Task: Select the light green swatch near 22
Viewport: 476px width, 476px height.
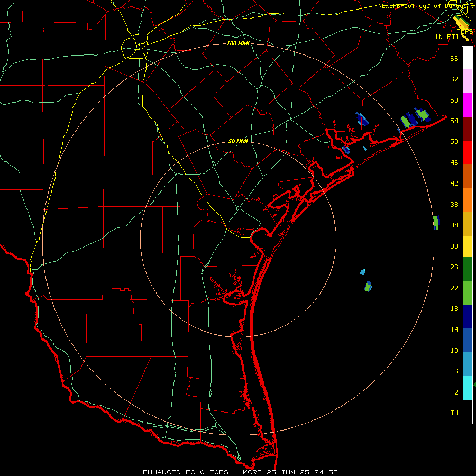Action: (x=467, y=294)
